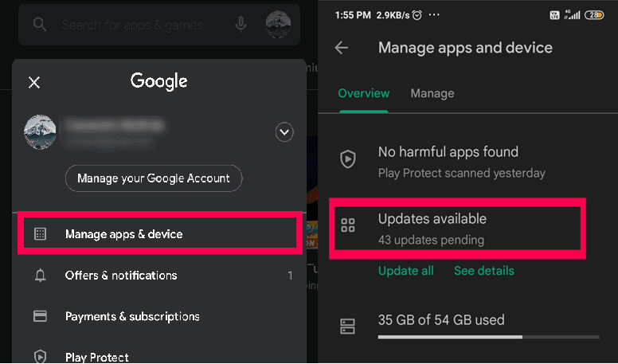Tap the microphone voice search icon
The width and height of the screenshot is (618, 364).
click(x=241, y=25)
